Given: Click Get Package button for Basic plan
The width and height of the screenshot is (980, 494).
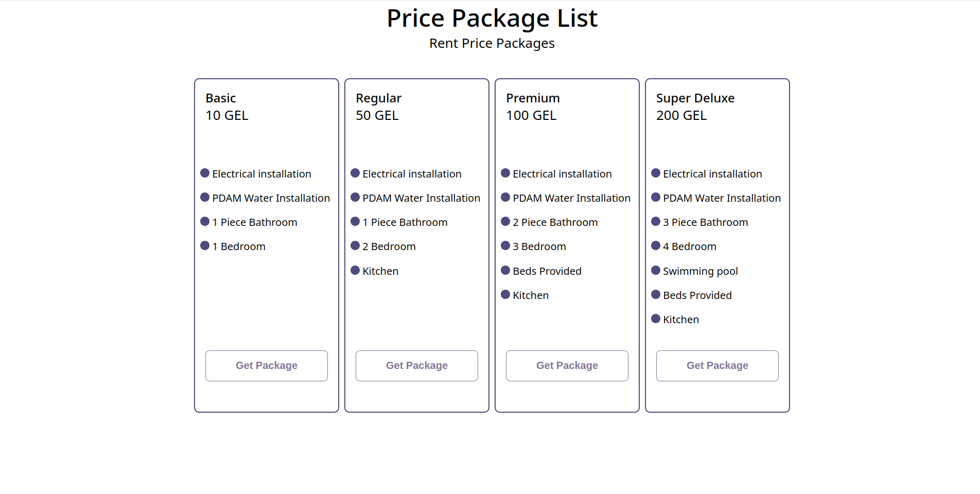Looking at the screenshot, I should (x=266, y=365).
